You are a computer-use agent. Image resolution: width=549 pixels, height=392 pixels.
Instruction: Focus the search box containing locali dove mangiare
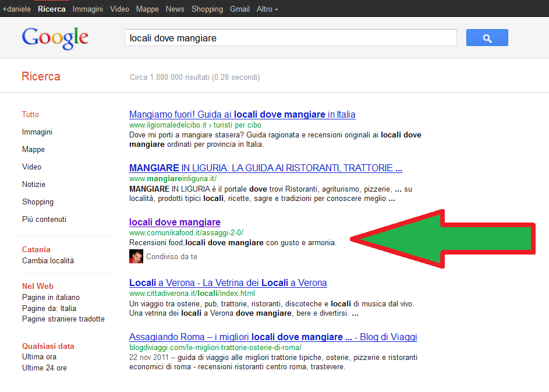pos(291,38)
